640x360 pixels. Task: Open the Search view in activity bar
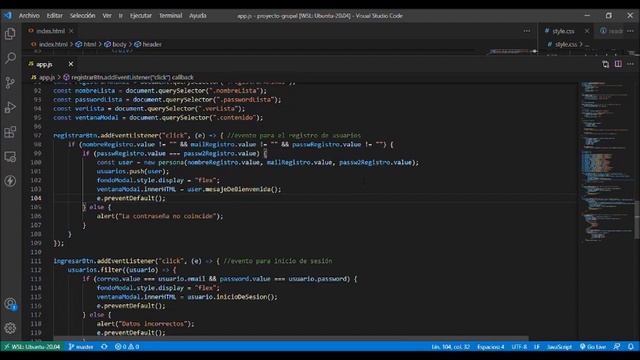pos(10,58)
